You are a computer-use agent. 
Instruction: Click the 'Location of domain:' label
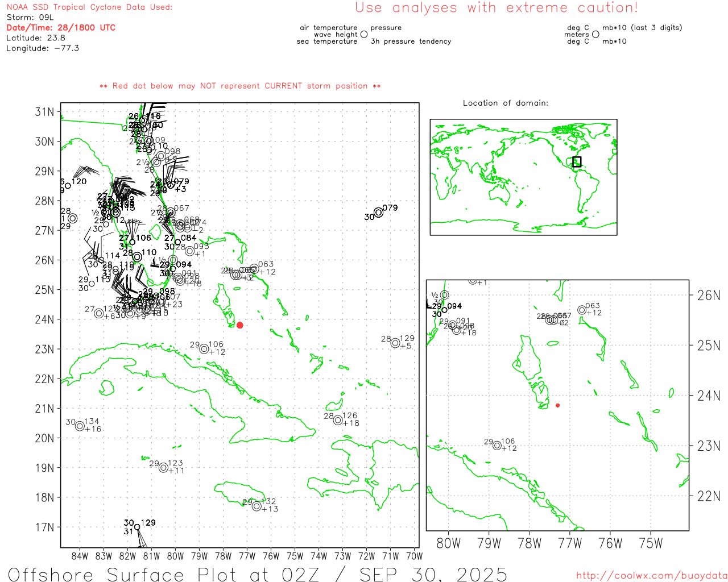(x=505, y=103)
